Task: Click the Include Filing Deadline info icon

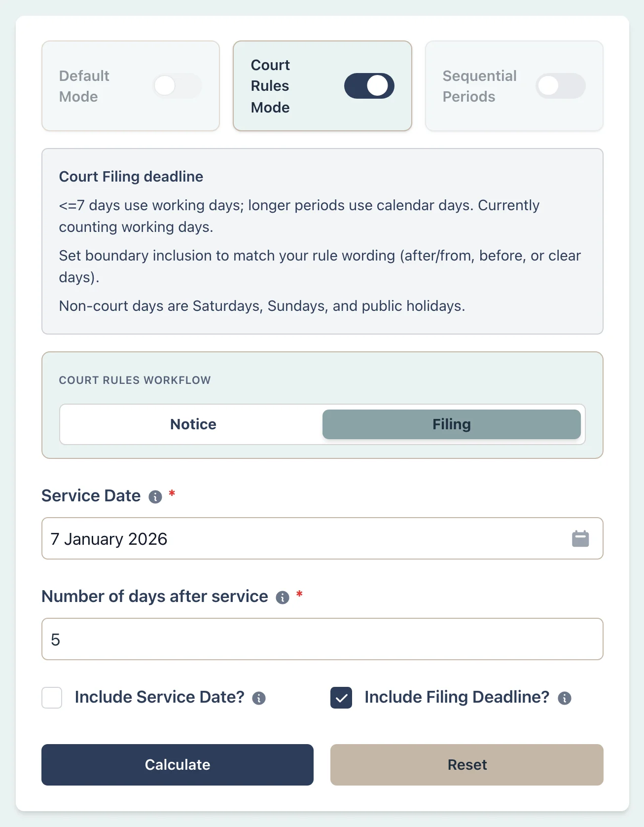Action: coord(565,698)
